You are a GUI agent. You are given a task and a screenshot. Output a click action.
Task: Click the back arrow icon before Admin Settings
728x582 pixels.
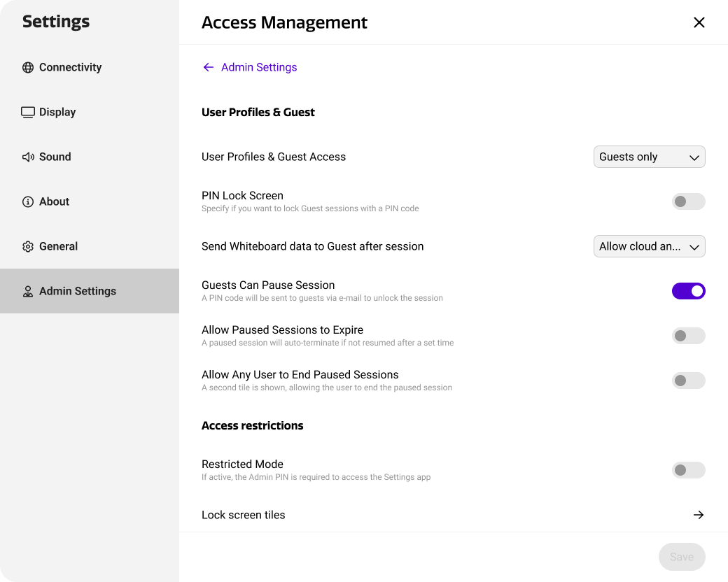pos(208,67)
